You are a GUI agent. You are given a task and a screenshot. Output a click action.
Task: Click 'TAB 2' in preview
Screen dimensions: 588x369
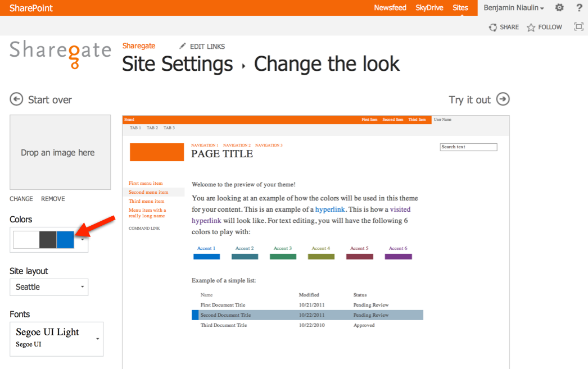click(152, 128)
